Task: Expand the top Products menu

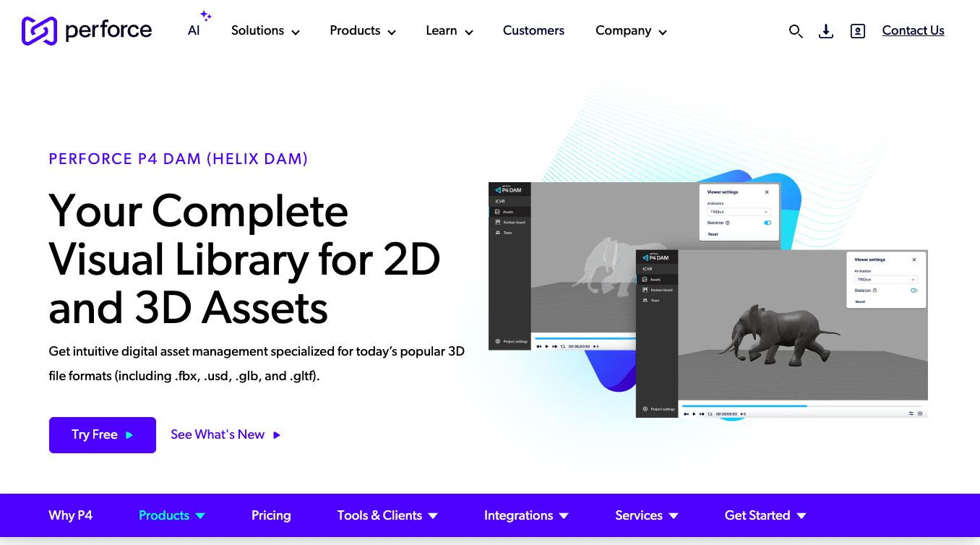Action: pos(363,30)
